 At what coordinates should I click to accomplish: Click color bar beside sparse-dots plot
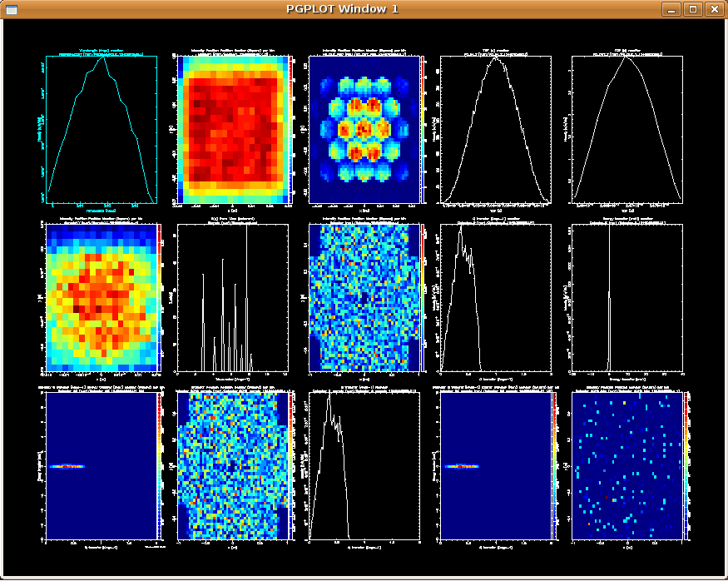686,466
